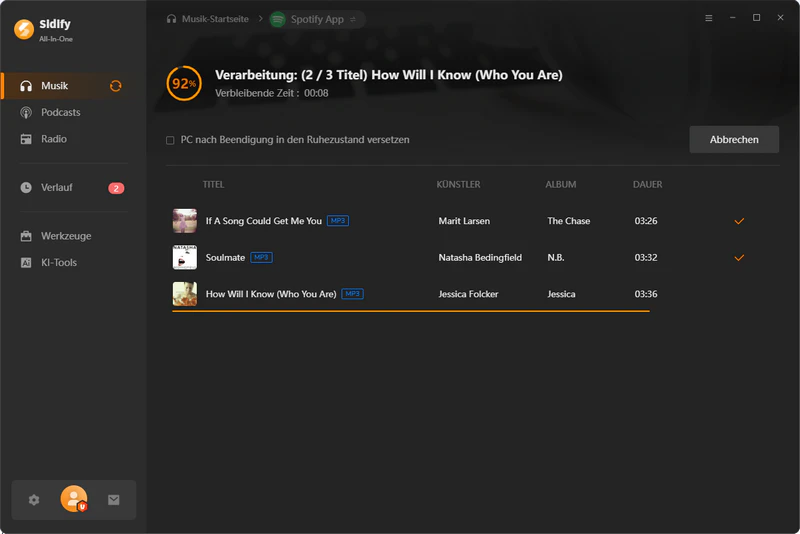Click artist Marit Larsen

pyautogui.click(x=464, y=221)
